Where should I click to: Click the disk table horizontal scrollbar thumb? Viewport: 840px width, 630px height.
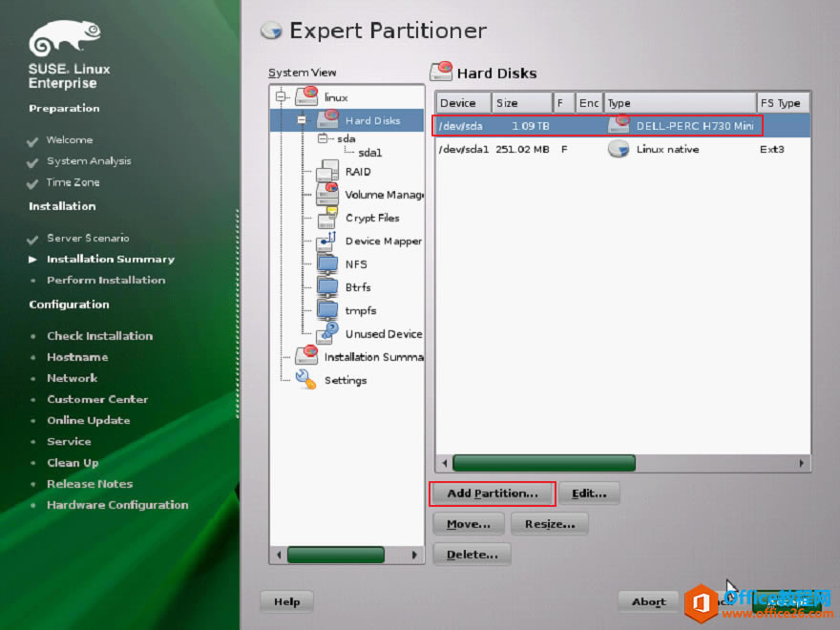(x=544, y=463)
